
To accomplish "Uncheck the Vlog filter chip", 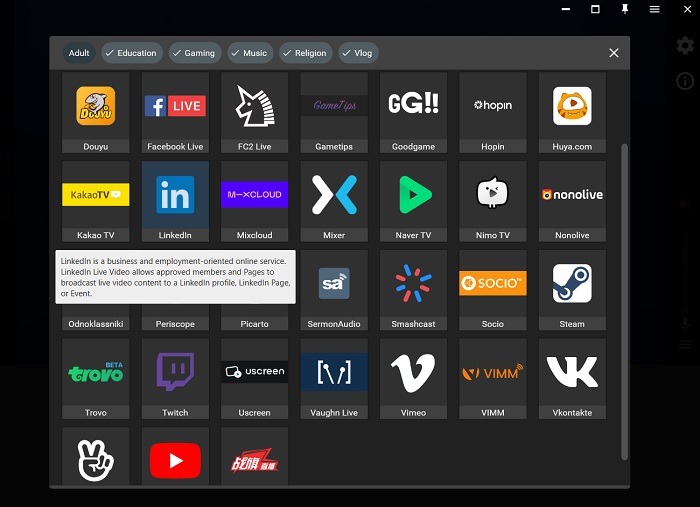I will click(x=358, y=53).
